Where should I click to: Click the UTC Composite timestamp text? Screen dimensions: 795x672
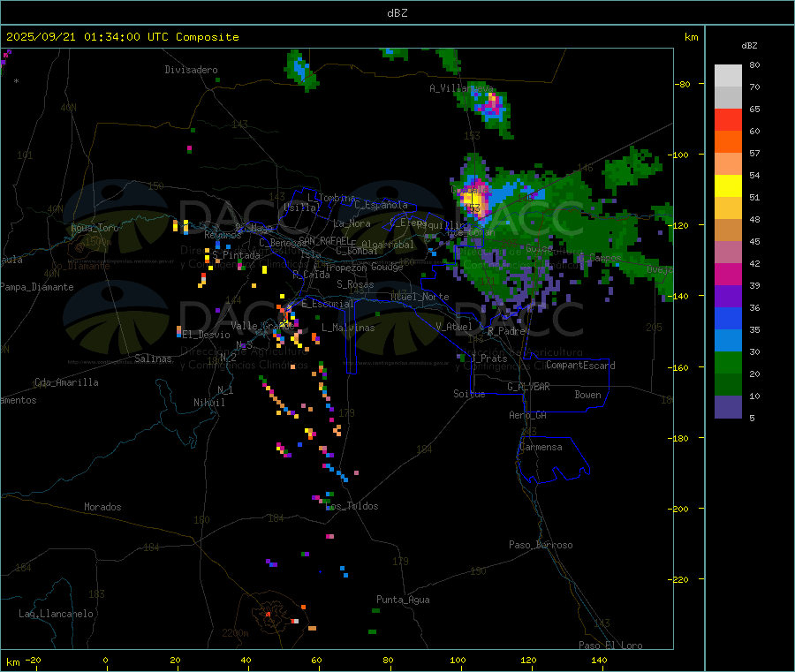click(x=123, y=37)
